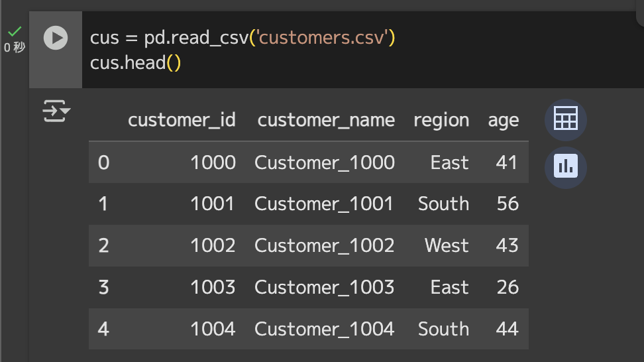Click the region column header
This screenshot has width=644, height=362.
(441, 121)
